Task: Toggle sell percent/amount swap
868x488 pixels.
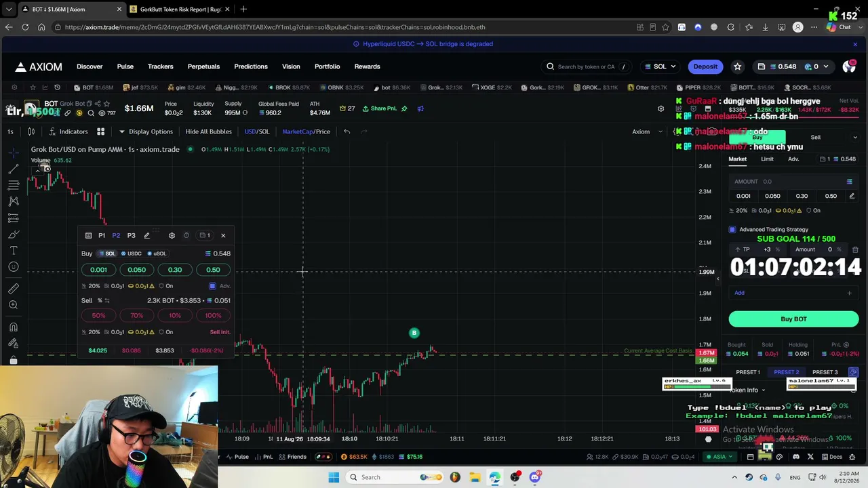Action: (106, 300)
